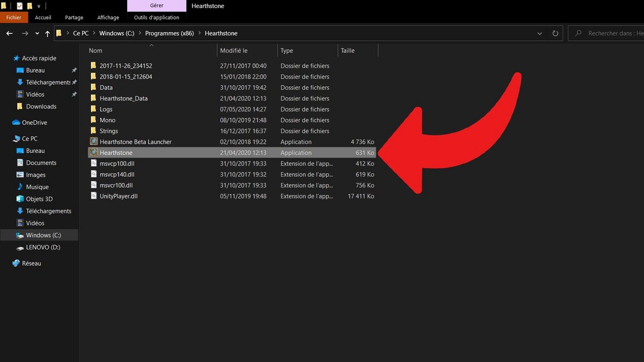Refresh the Hearthstone folder view
This screenshot has height=362, width=644.
pos(555,33)
